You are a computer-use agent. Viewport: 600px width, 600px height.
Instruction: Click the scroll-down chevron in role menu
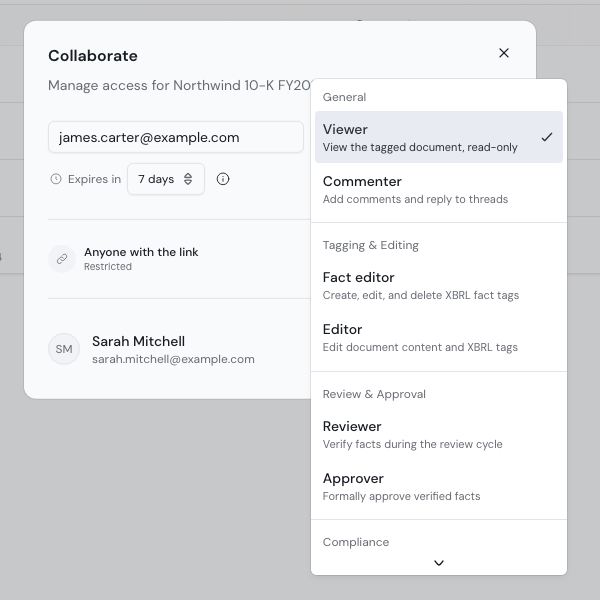tap(439, 562)
